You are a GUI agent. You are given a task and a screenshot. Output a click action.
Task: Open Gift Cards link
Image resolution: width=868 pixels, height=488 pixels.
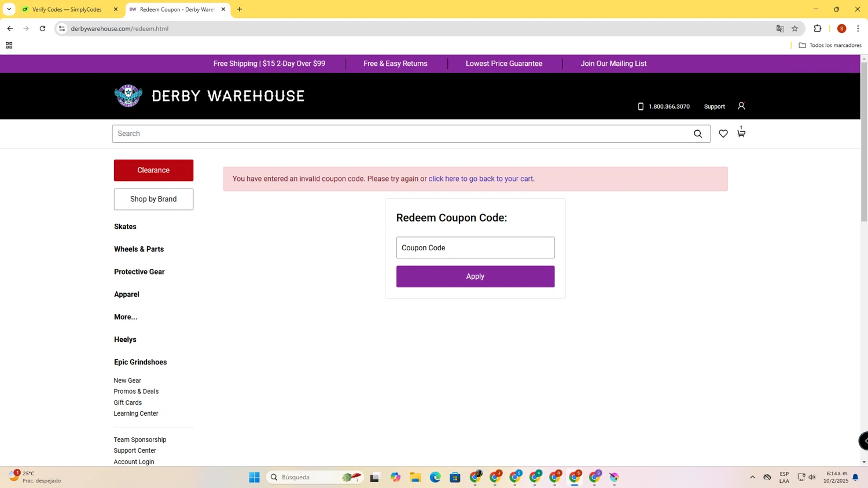tap(128, 402)
